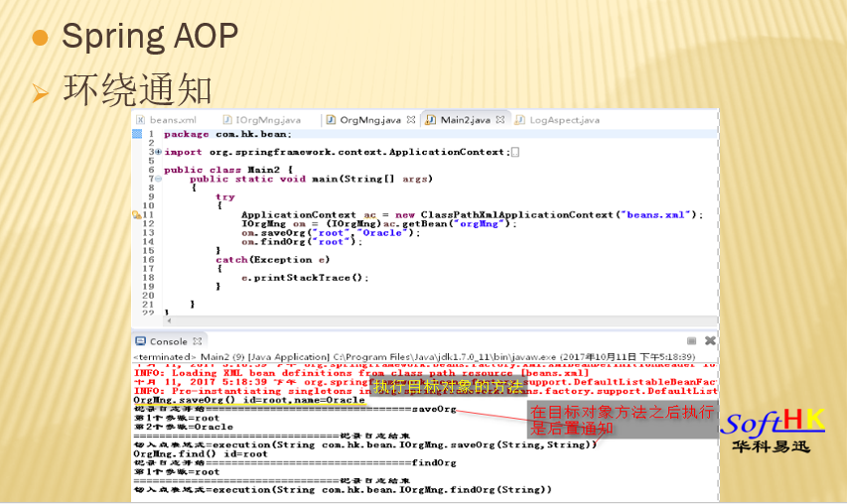Collapse the main method at line 7
Viewport: 847px width, 504px height.
point(158,179)
